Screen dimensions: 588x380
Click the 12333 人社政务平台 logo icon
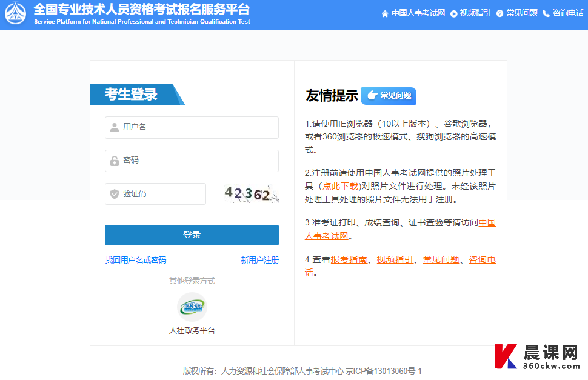[192, 307]
